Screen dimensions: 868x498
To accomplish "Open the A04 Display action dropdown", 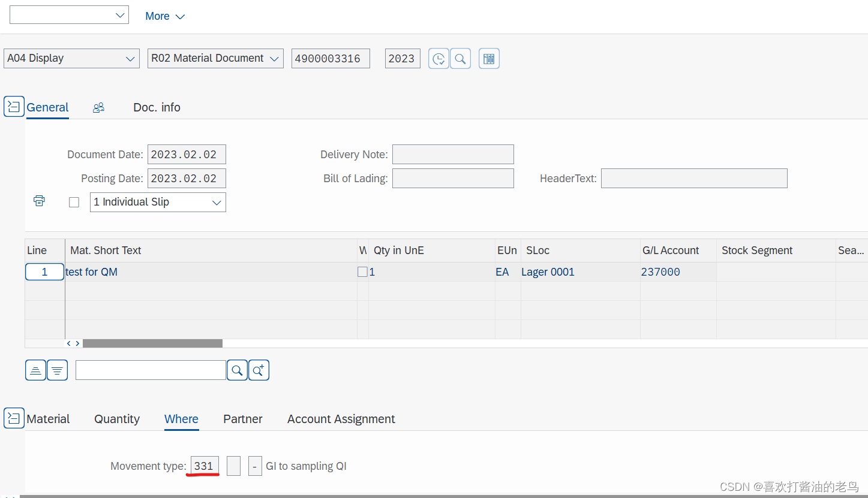I will pyautogui.click(x=71, y=58).
